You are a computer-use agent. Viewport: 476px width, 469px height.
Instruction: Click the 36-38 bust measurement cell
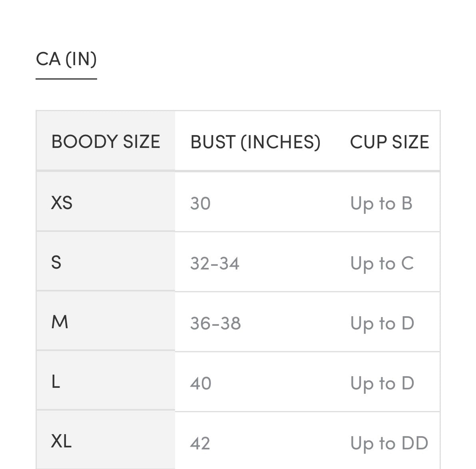[x=215, y=323]
